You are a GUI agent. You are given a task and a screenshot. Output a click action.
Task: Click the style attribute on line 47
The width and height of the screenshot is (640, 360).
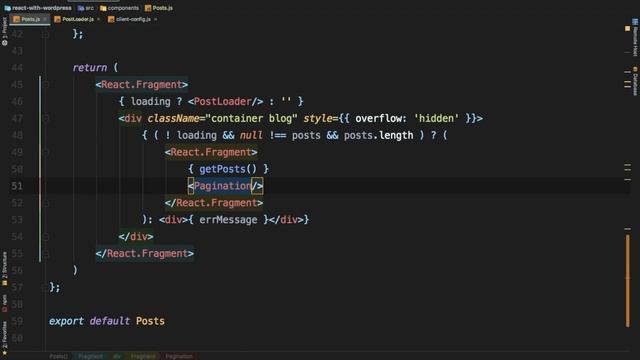(318, 118)
